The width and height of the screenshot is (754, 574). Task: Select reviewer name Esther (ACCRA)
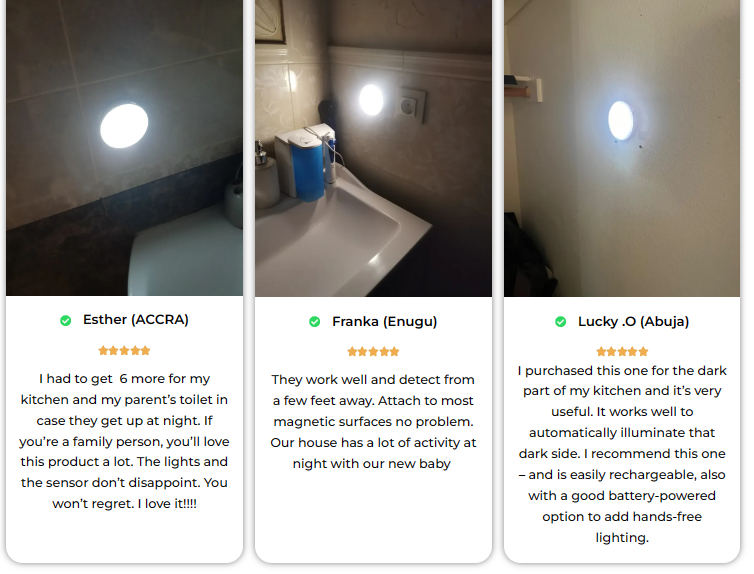click(136, 320)
